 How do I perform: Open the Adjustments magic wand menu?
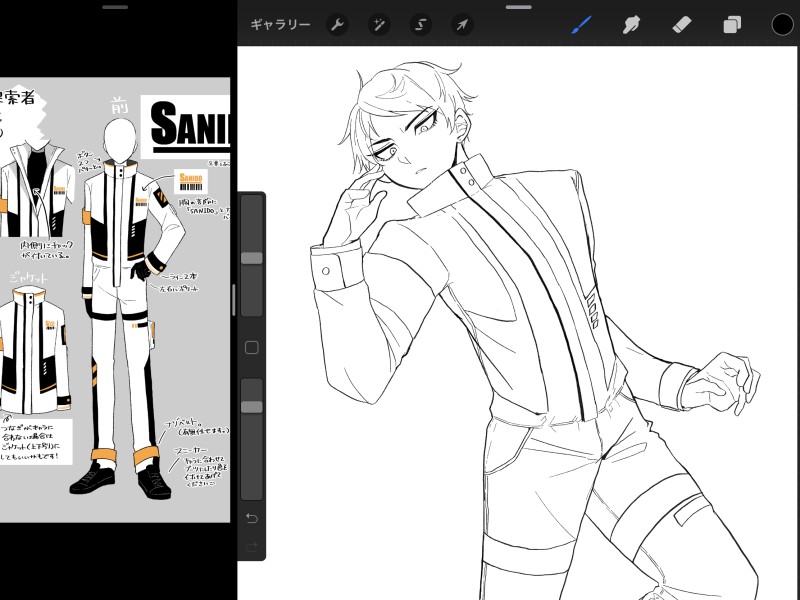[379, 24]
